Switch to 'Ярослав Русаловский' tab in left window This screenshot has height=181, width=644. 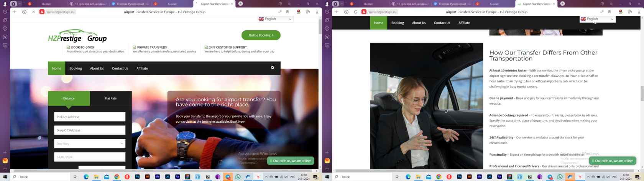tap(130, 4)
